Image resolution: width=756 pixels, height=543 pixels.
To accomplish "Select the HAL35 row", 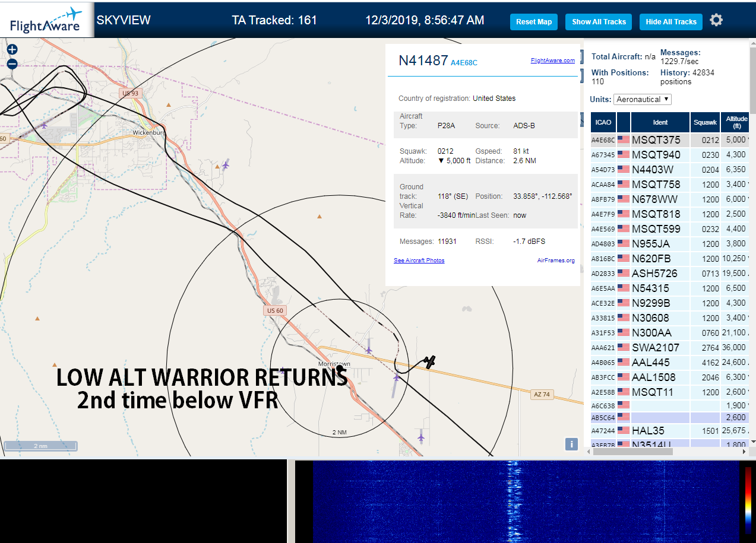I will [x=670, y=431].
